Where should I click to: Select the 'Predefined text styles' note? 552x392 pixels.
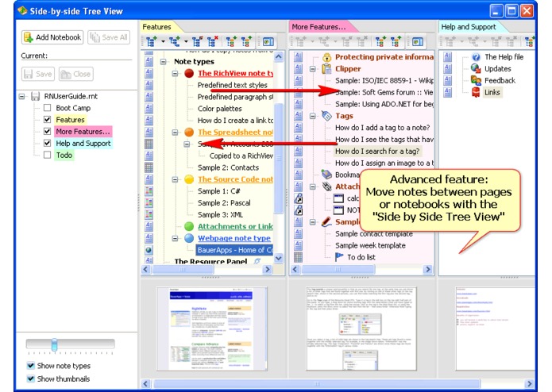click(233, 85)
